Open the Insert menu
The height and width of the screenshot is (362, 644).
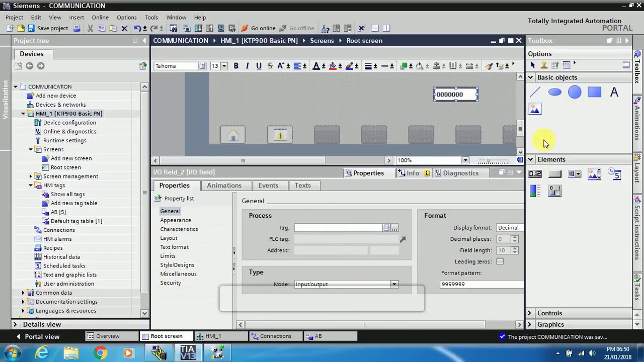[76, 17]
